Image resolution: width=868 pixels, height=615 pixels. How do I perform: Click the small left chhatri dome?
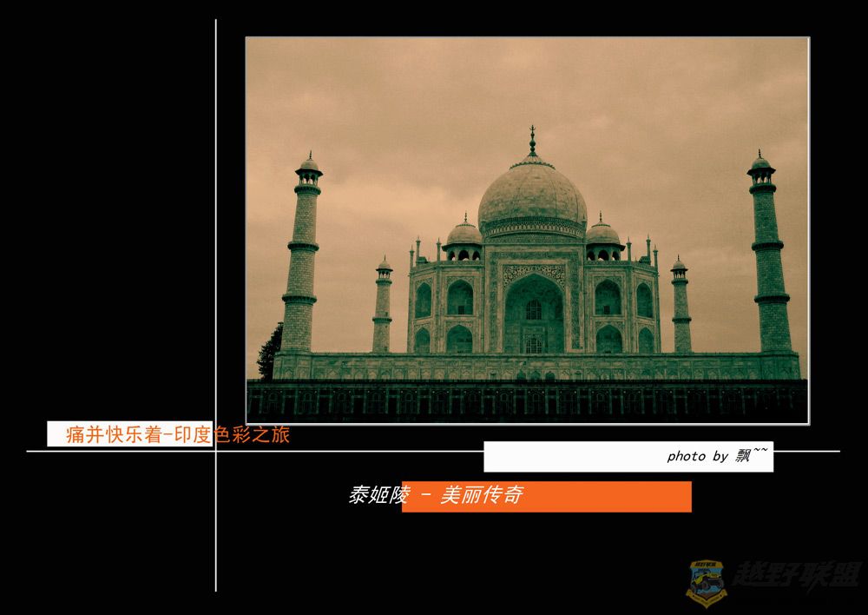click(464, 235)
